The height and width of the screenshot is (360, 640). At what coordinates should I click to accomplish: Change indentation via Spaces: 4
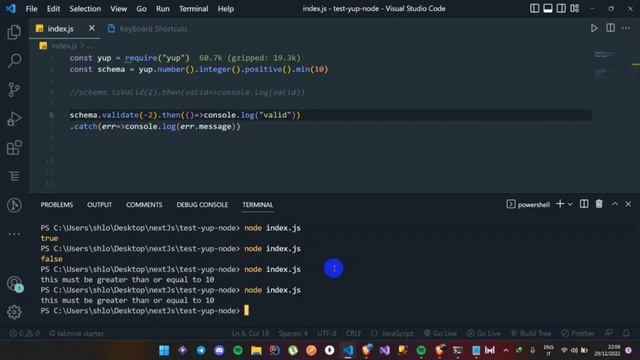(293, 333)
